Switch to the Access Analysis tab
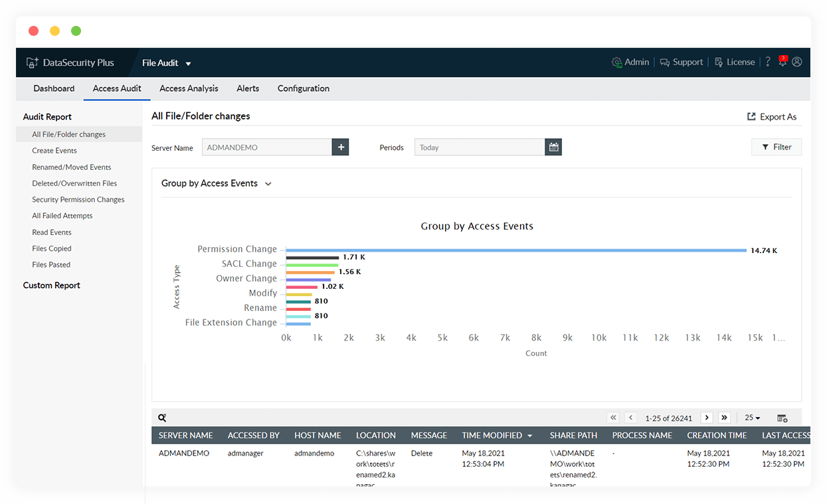The width and height of the screenshot is (827, 504). pyautogui.click(x=189, y=88)
